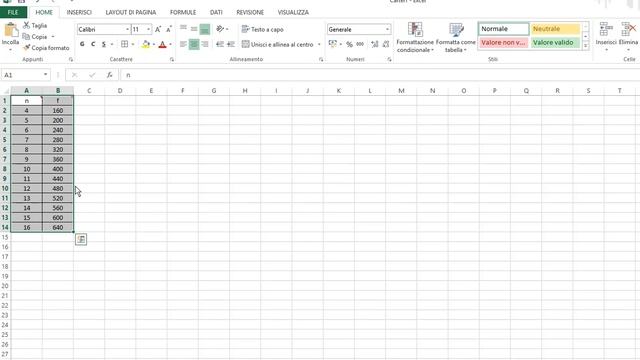Switch to the REVISIONE tab
Viewport: 640px width, 360px height.
[250, 12]
